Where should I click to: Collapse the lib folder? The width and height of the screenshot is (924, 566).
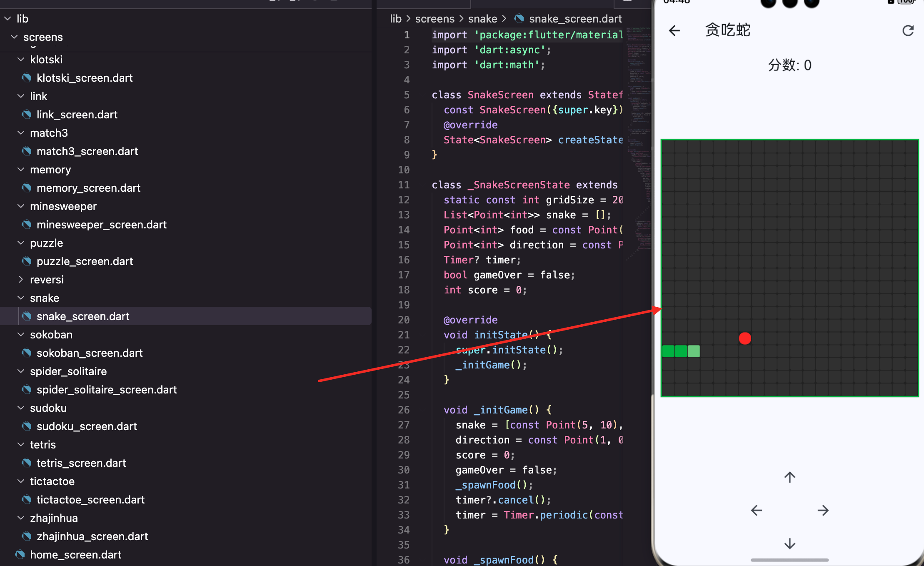tap(8, 19)
